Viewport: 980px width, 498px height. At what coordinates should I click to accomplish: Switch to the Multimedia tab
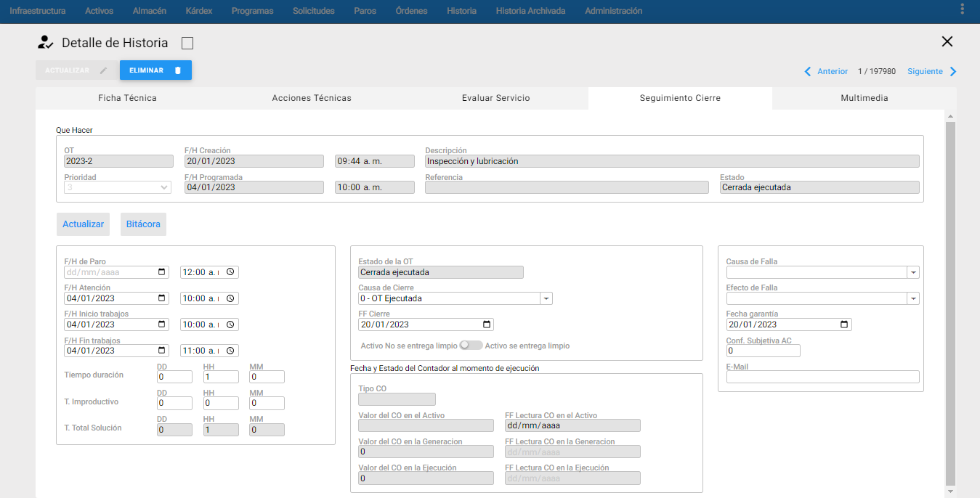pos(864,98)
